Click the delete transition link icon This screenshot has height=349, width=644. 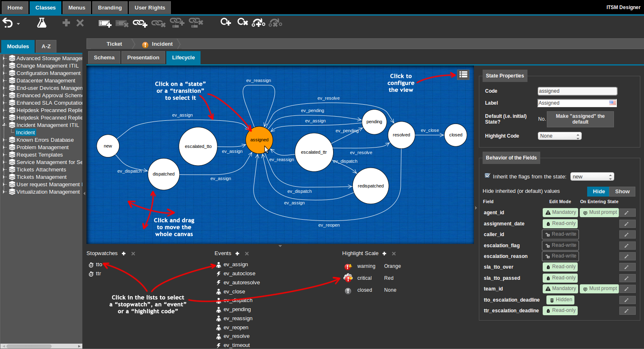[158, 23]
